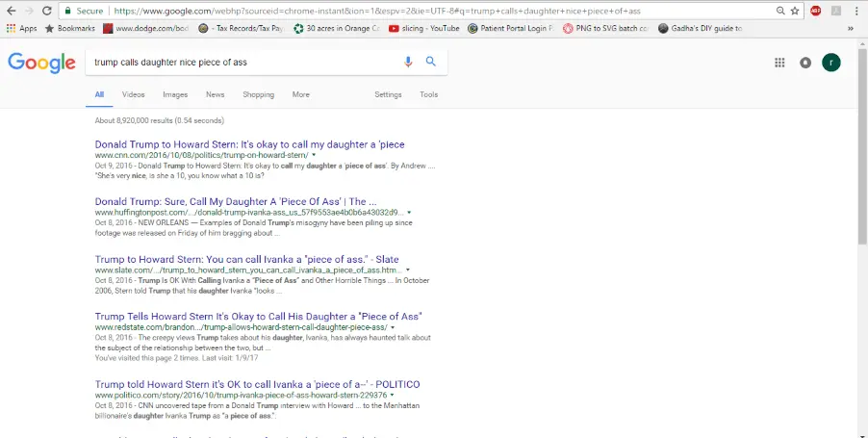Open the Google account avatar
Viewport: 868px width, 438px height.
830,63
